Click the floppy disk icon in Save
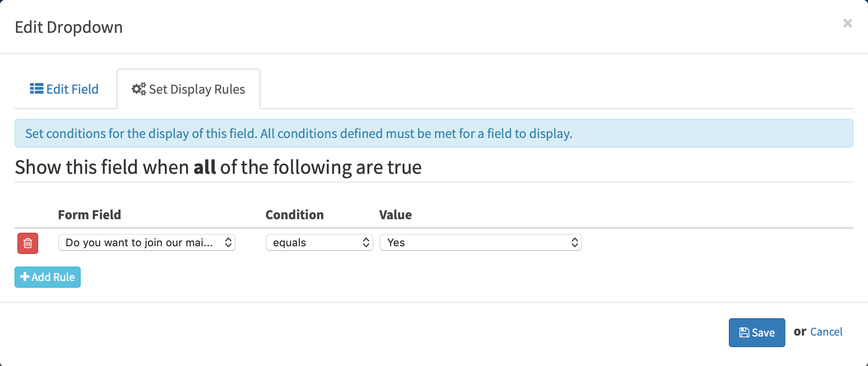868x366 pixels. (x=744, y=333)
